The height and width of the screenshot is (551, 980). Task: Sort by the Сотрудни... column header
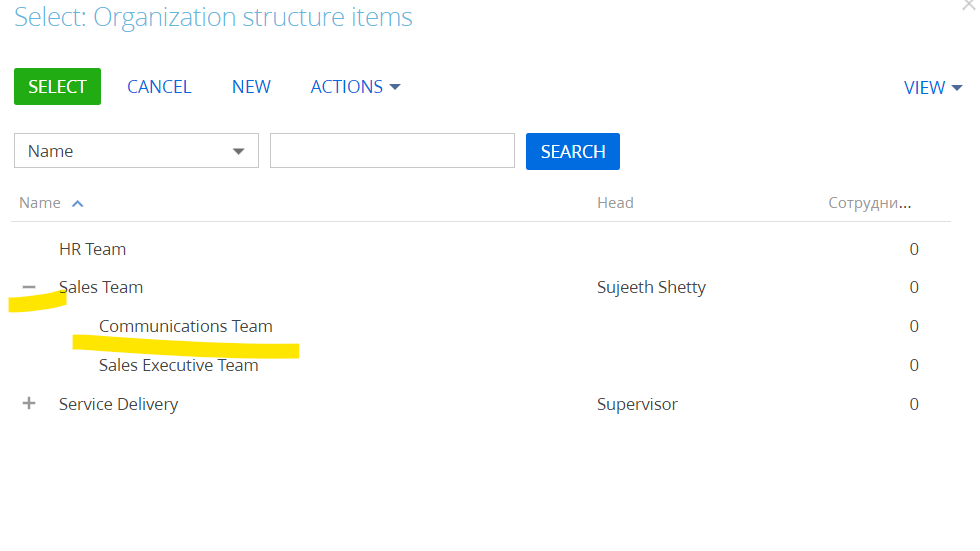coord(869,203)
